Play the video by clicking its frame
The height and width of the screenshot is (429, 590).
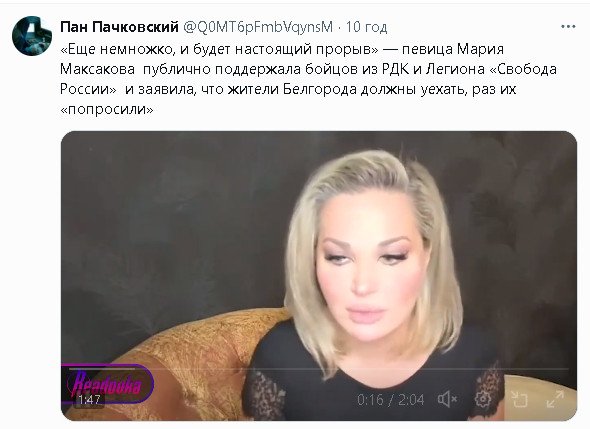point(319,263)
